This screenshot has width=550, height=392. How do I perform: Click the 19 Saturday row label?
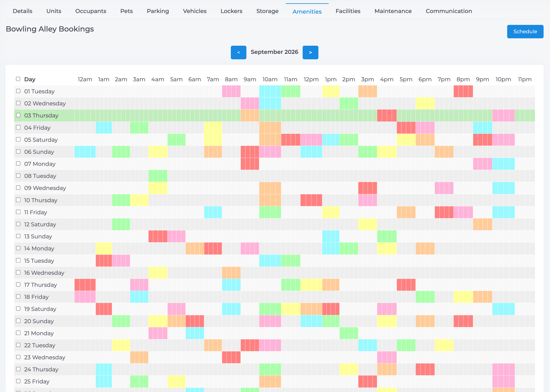click(x=40, y=309)
